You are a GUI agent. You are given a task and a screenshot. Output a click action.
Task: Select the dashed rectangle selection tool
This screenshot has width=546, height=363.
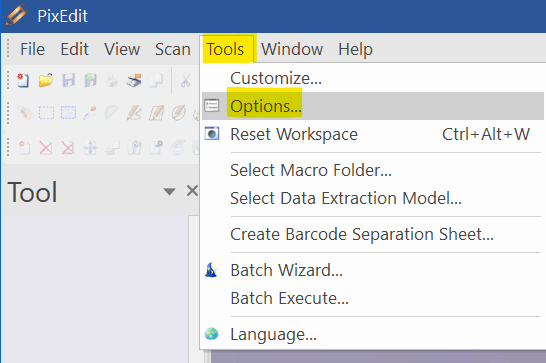tap(46, 113)
